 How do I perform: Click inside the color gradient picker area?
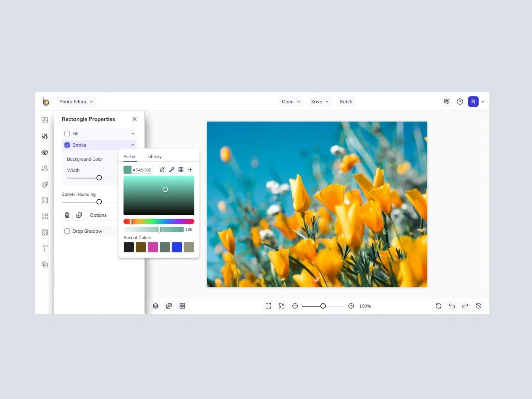pos(159,195)
